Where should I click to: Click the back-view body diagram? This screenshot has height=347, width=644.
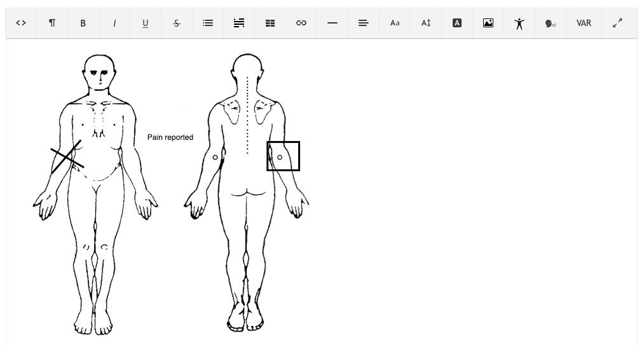click(247, 193)
